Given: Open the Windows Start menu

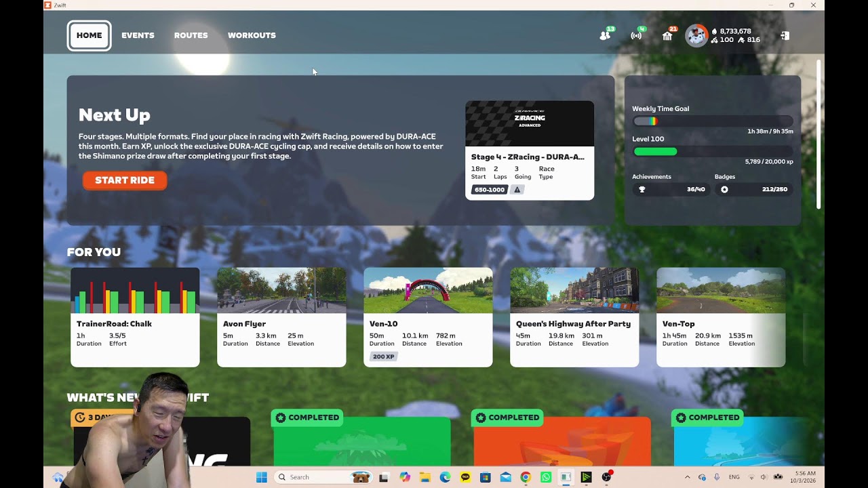Looking at the screenshot, I should 261,477.
